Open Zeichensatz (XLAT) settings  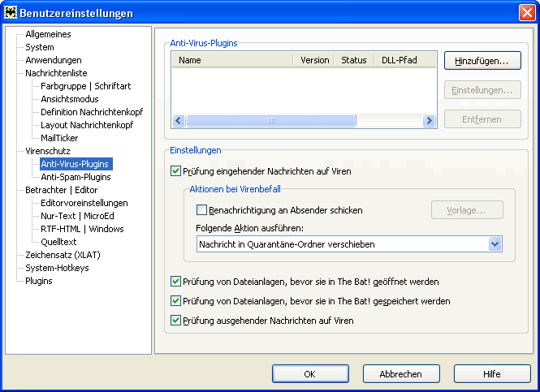pyautogui.click(x=63, y=255)
